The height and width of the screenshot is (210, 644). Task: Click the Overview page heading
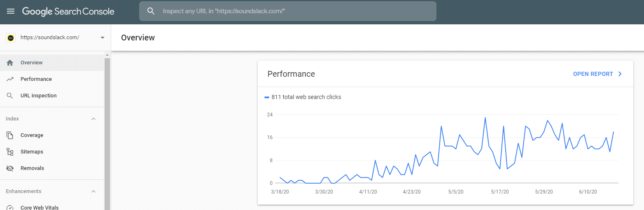[x=138, y=38]
